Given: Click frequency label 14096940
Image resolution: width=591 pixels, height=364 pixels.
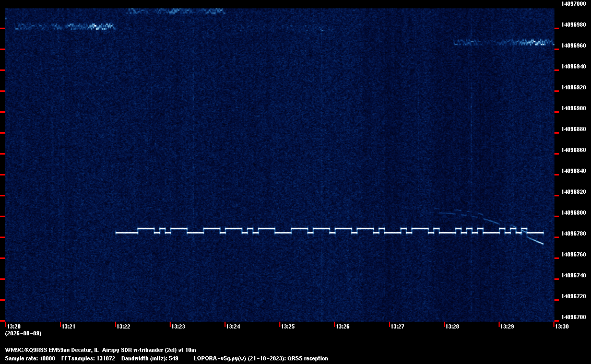Looking at the screenshot, I should pyautogui.click(x=574, y=67).
